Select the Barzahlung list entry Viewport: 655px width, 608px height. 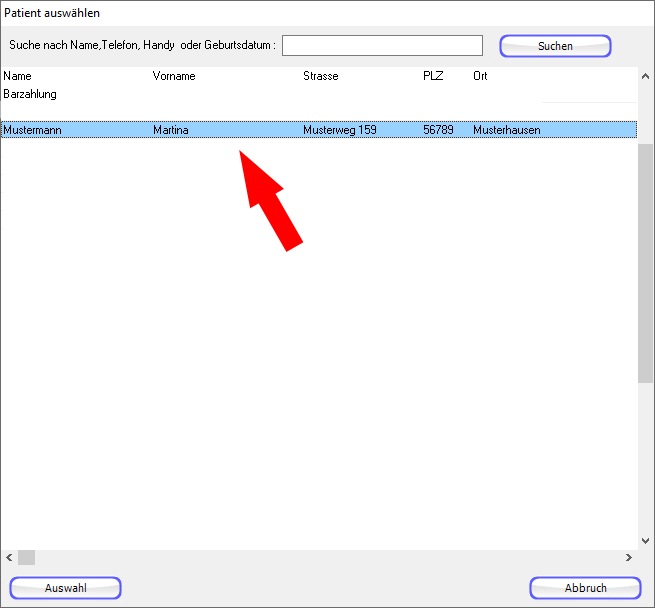[x=30, y=94]
